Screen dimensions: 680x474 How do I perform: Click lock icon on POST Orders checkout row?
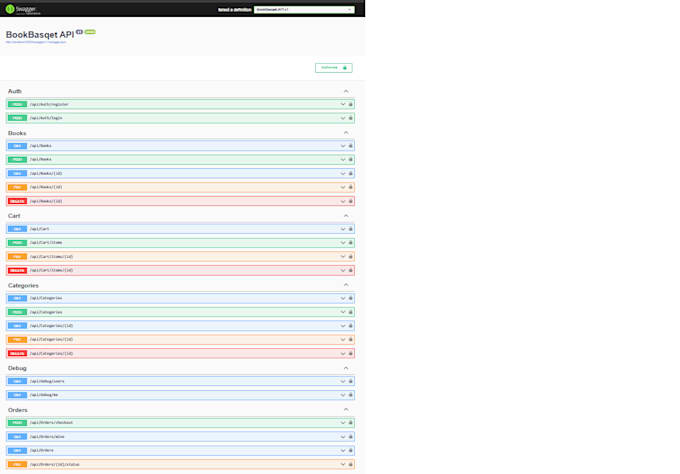[x=350, y=423]
